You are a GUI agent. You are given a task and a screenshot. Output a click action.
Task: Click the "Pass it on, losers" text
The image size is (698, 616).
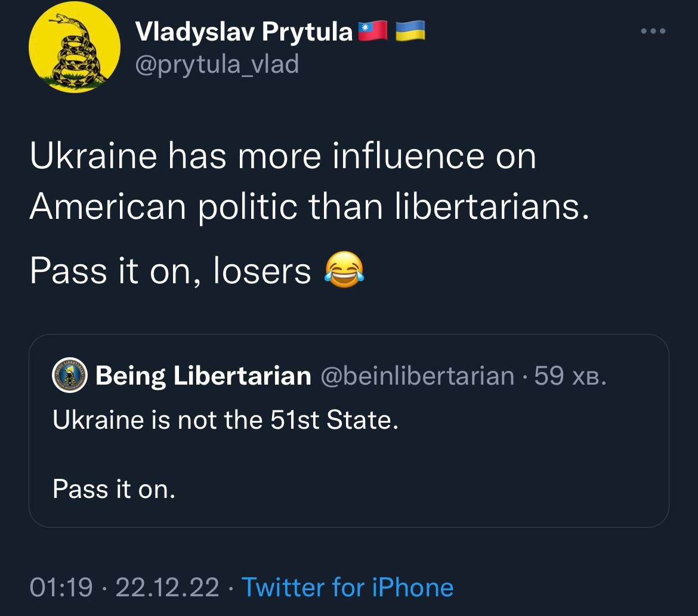click(x=171, y=271)
